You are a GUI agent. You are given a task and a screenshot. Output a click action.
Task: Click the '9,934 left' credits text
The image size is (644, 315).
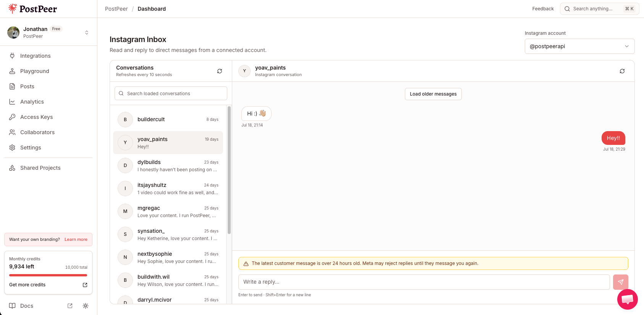22,266
